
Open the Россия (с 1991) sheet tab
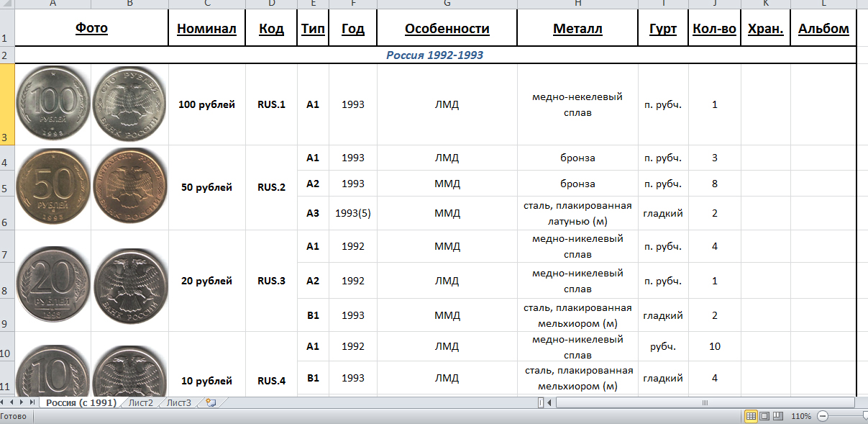pos(81,402)
